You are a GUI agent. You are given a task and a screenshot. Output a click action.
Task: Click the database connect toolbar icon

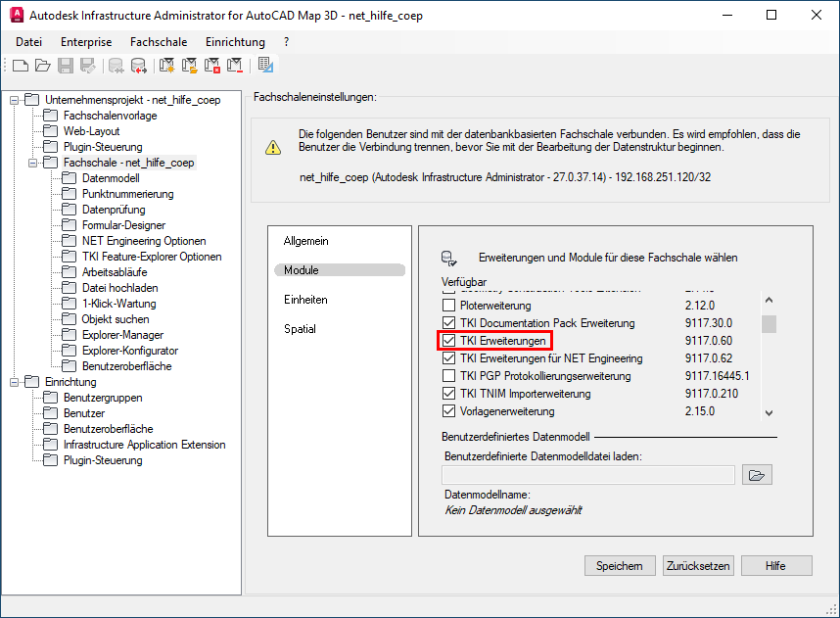tap(116, 66)
